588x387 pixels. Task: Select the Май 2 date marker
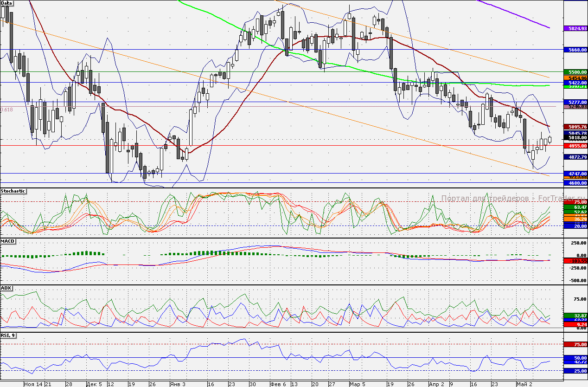pyautogui.click(x=524, y=384)
